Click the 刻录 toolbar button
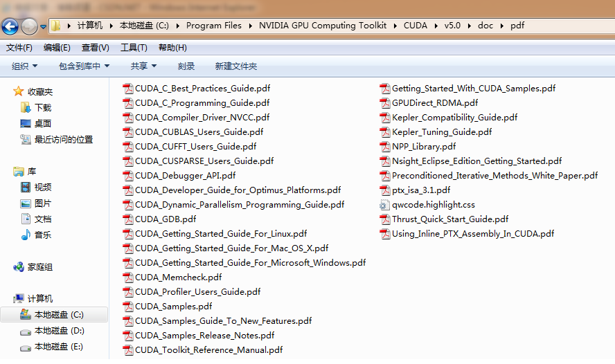Viewport: 615px width, 364px height. pyautogui.click(x=186, y=66)
